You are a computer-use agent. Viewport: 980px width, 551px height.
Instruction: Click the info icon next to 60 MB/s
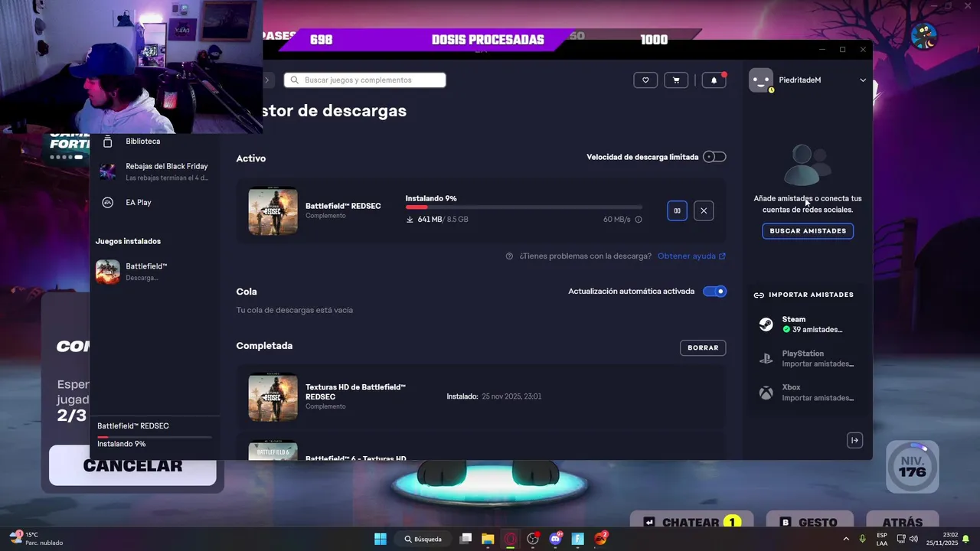639,220
